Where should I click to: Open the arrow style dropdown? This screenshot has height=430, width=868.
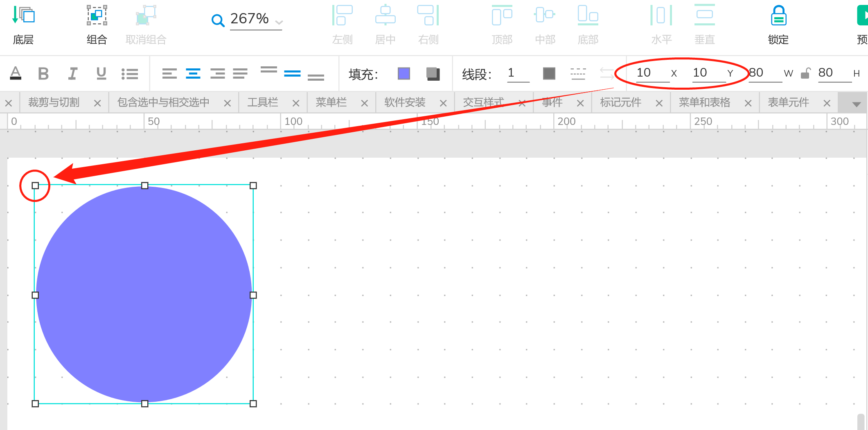tap(606, 74)
